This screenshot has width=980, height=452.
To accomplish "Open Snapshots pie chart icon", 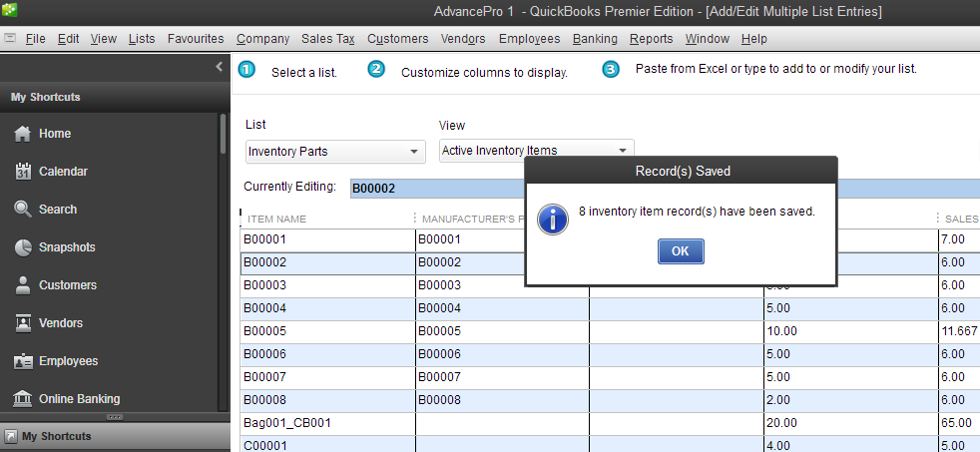I will [x=23, y=247].
